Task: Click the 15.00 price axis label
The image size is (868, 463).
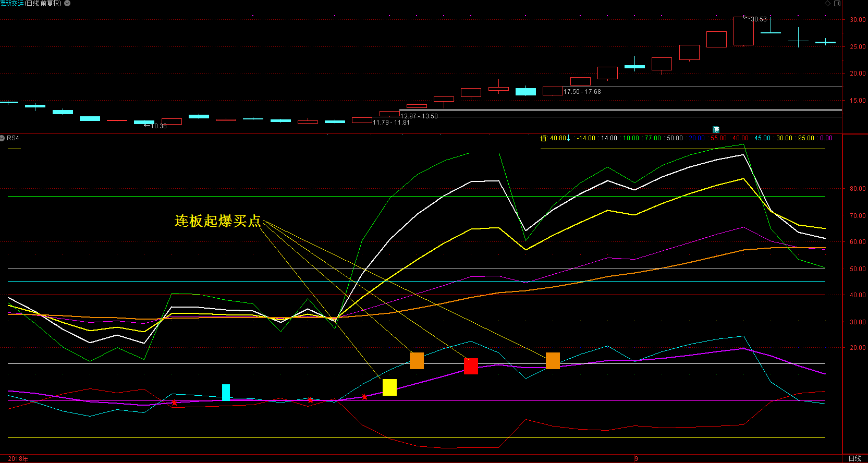Action: 858,101
